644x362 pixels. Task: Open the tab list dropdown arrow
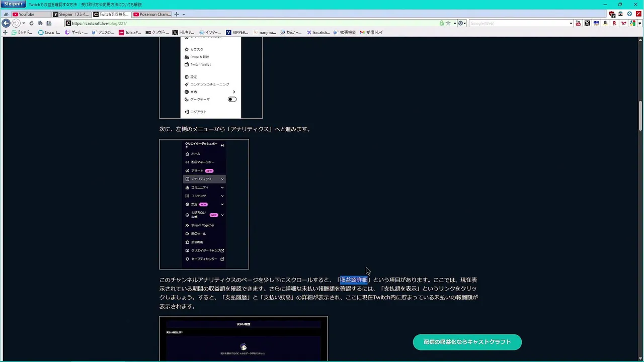(183, 14)
